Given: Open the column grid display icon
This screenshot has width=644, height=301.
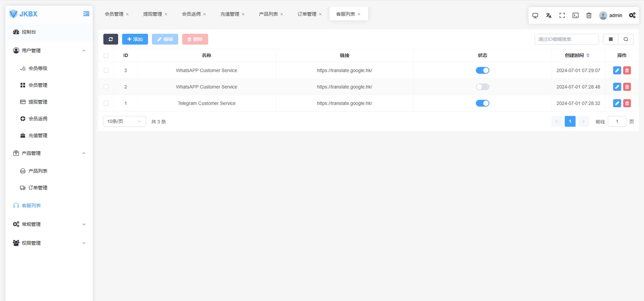Looking at the screenshot, I should 611,39.
